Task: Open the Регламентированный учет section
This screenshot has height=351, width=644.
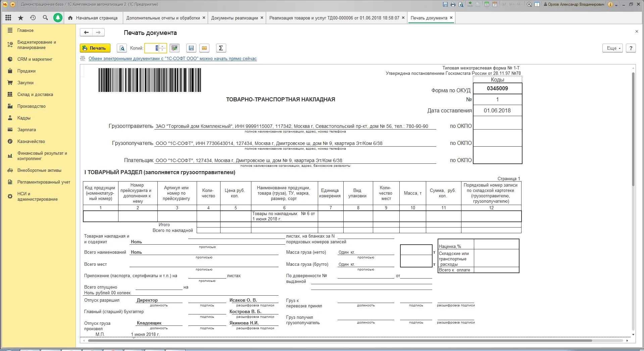Action: pyautogui.click(x=39, y=182)
